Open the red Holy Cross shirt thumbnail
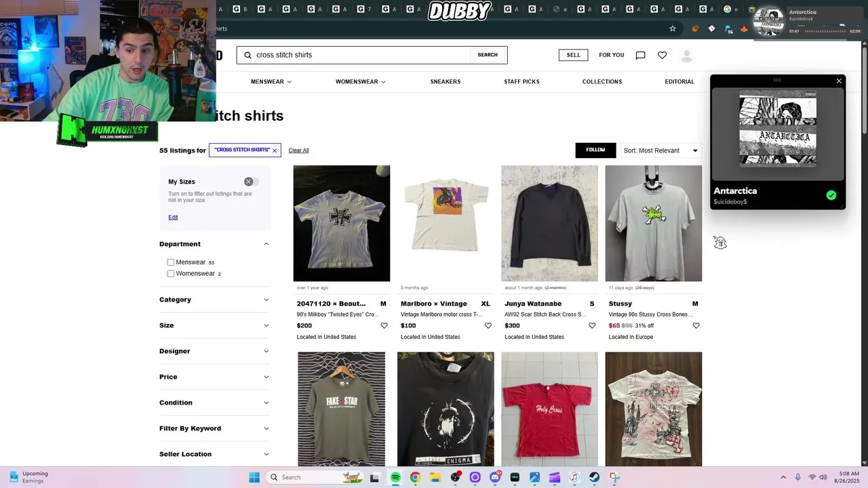Screen dimensions: 868x488 coord(549,409)
